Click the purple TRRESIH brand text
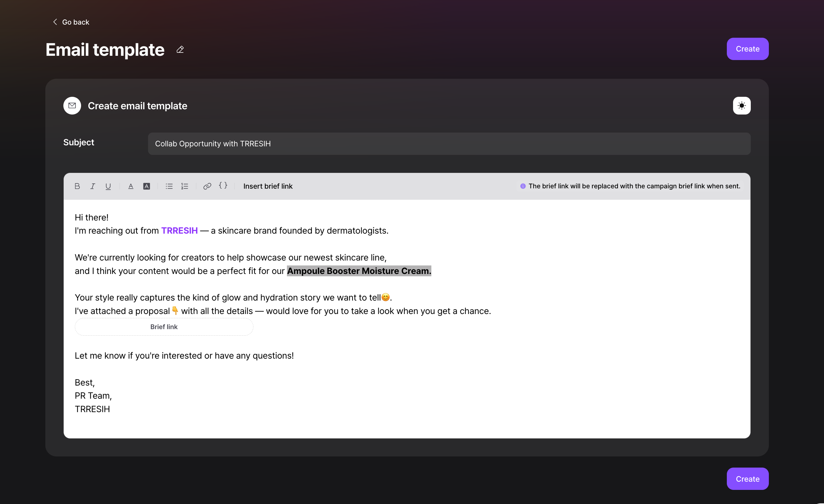 point(180,231)
